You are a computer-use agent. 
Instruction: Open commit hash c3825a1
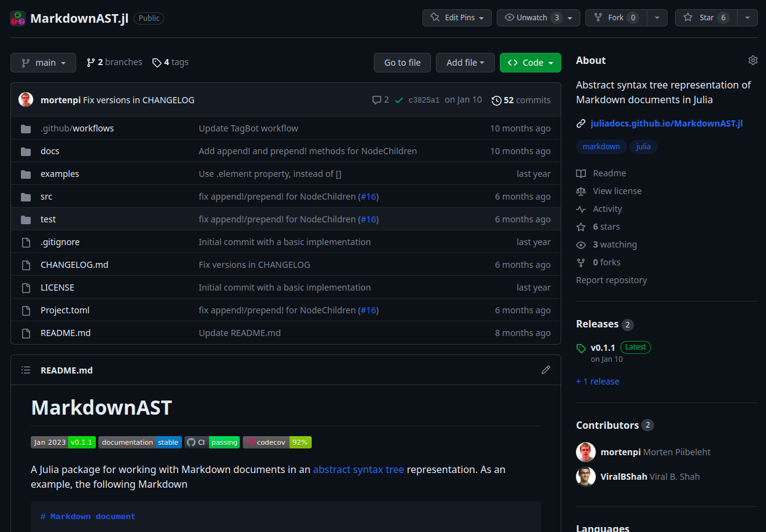tap(424, 100)
